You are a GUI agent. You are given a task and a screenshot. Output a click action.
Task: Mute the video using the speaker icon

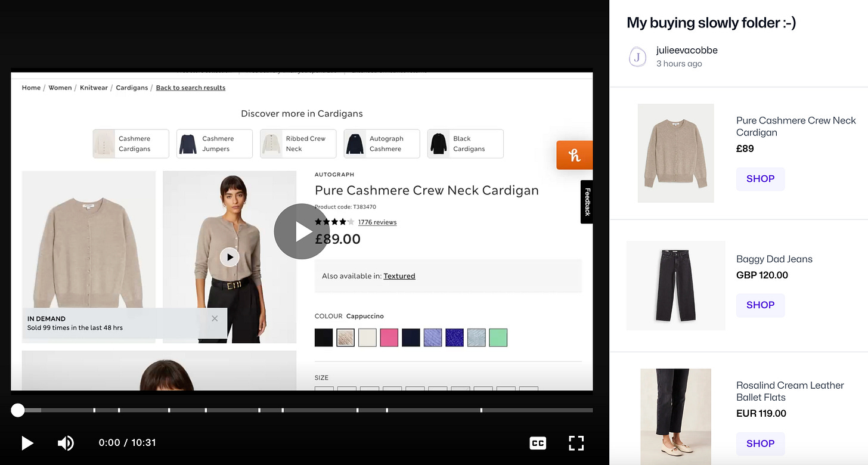coord(66,443)
